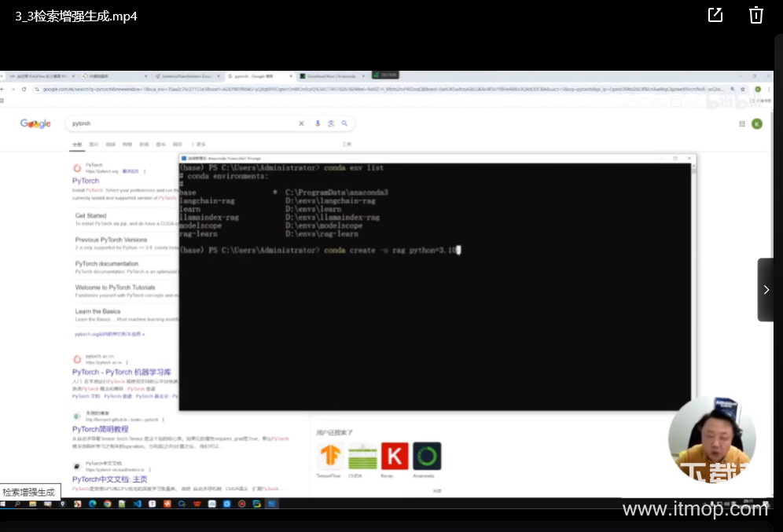Click the CUDA thumbnail under related searches
783x532 pixels.
[362, 456]
